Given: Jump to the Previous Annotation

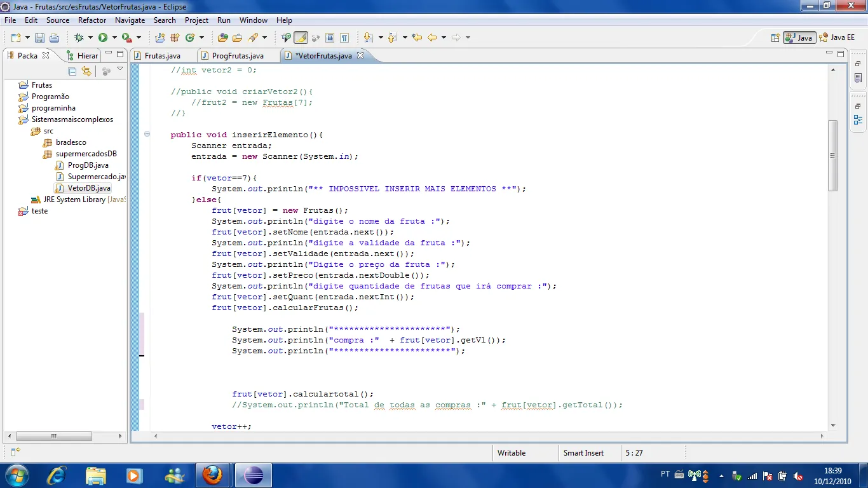Looking at the screenshot, I should tap(393, 37).
